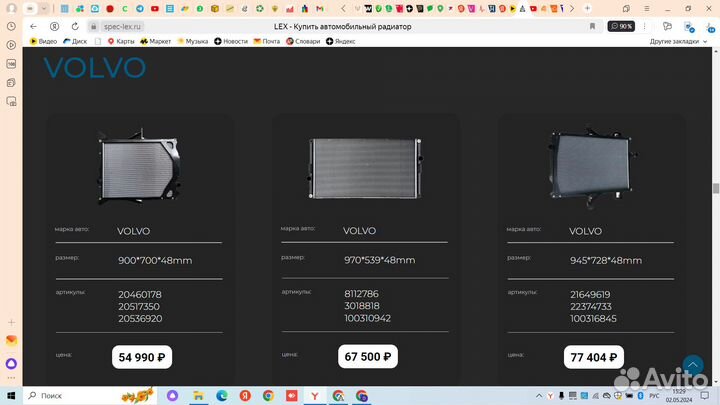The image size is (720, 405).
Task: Open the Диск bookmark
Action: click(75, 41)
